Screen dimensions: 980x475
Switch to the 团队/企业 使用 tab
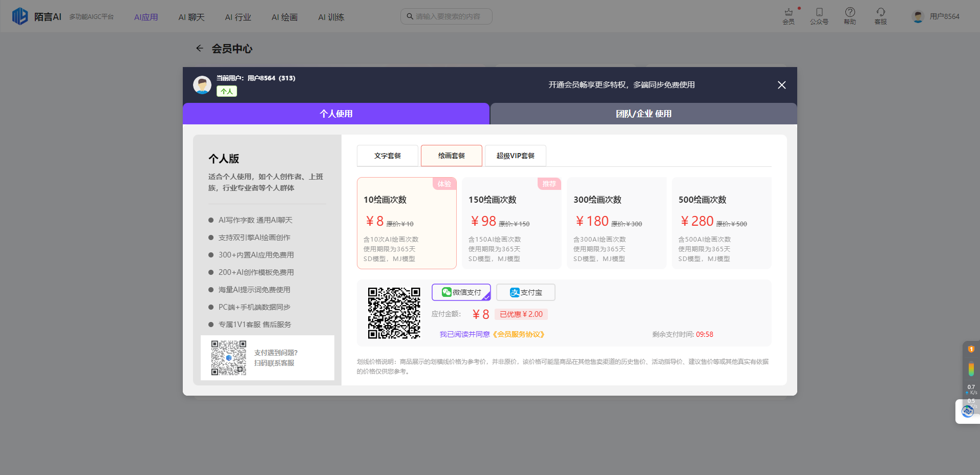pyautogui.click(x=643, y=114)
